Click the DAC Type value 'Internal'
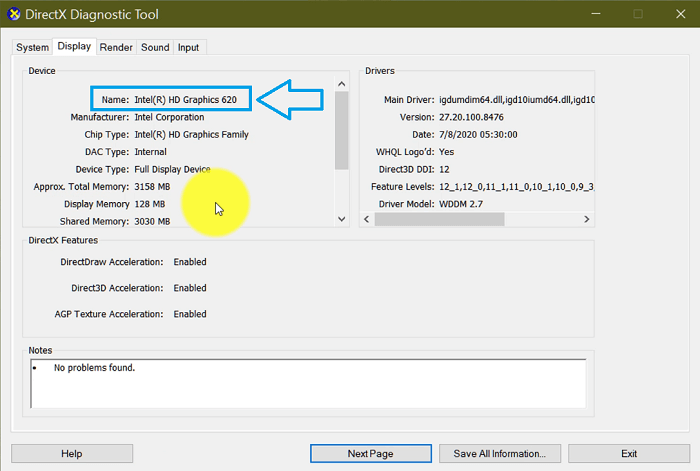 (150, 152)
